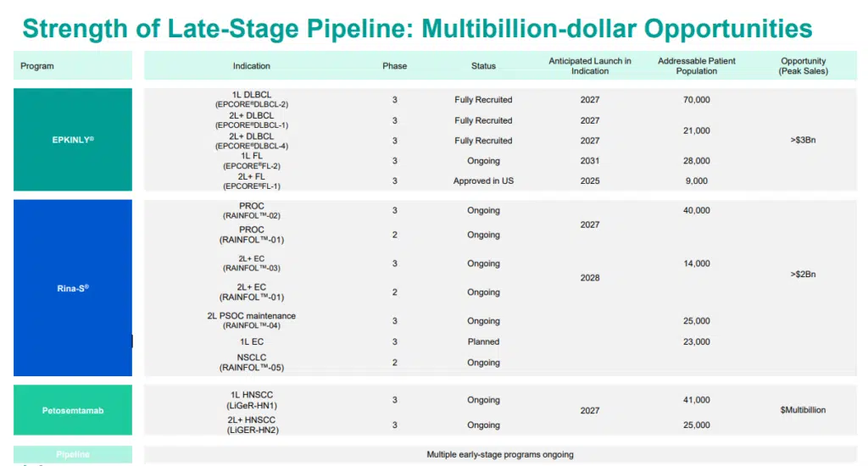Click the Phase column header
The width and height of the screenshot is (868, 466).
pos(394,66)
